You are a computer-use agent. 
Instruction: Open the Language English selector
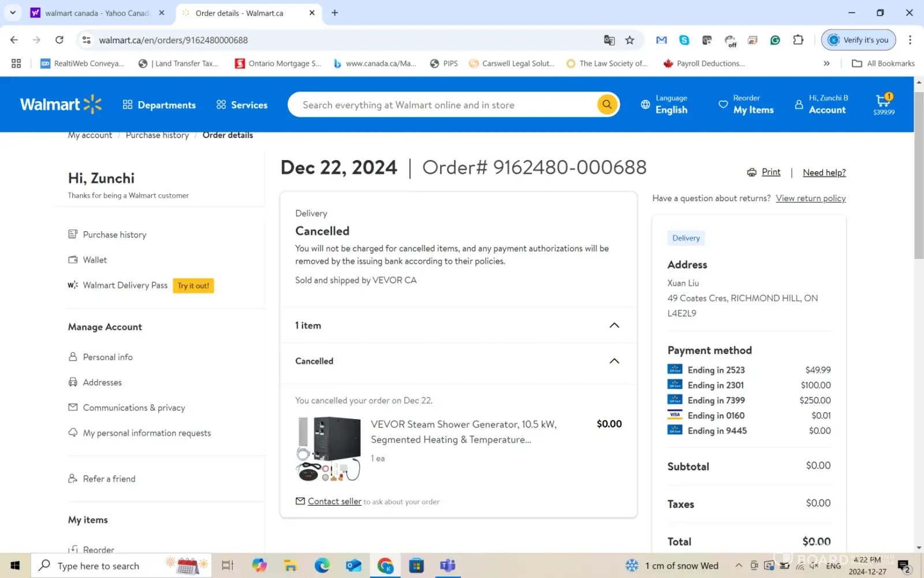tap(664, 105)
